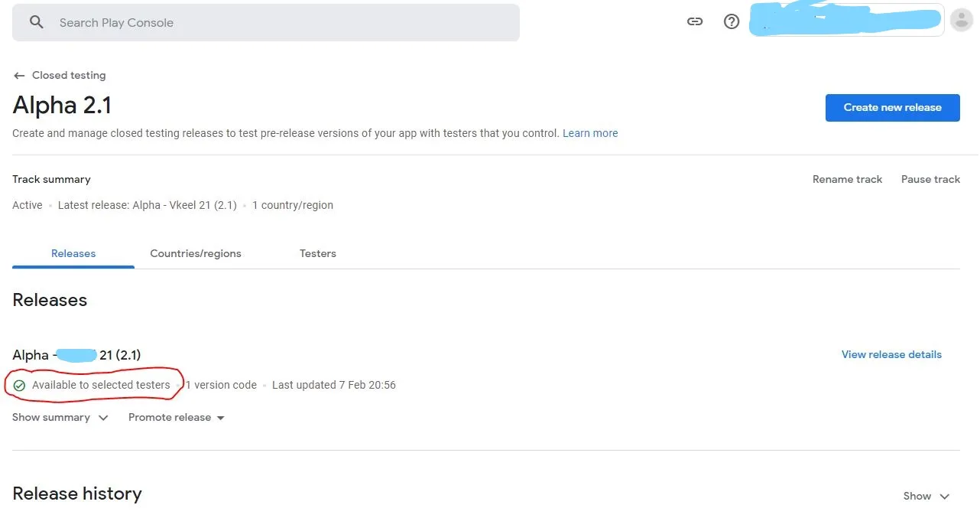The image size is (980, 531).
Task: Open the Countries/regions tab
Action: pyautogui.click(x=196, y=253)
